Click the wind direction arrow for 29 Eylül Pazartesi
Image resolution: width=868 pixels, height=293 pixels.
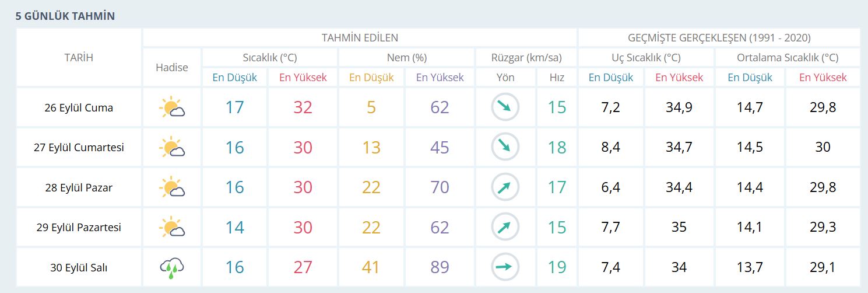coord(505,227)
